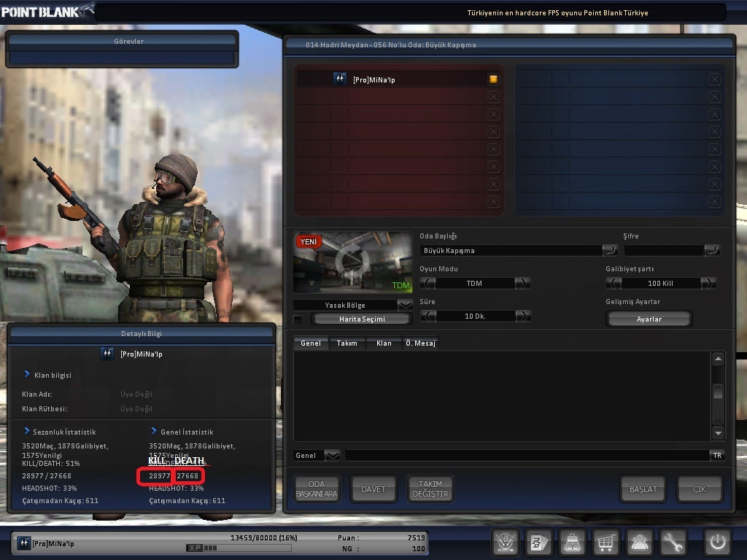Open the shop cart icon
Image resolution: width=747 pixels, height=560 pixels.
tap(605, 542)
